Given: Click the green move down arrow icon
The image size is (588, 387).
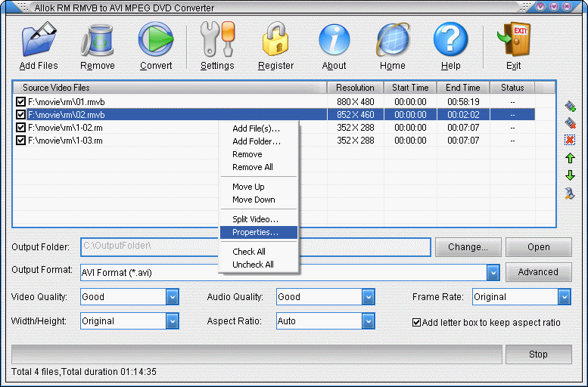Looking at the screenshot, I should pos(570,175).
